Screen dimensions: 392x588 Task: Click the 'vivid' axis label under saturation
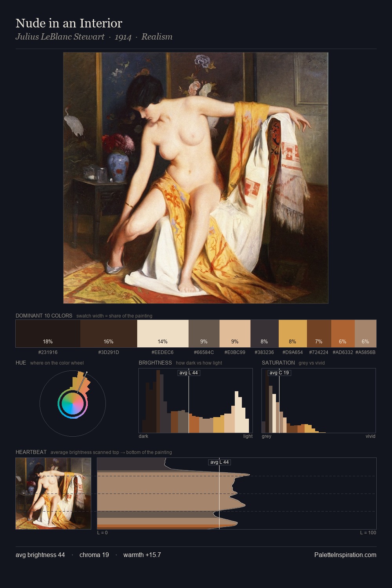370,436
